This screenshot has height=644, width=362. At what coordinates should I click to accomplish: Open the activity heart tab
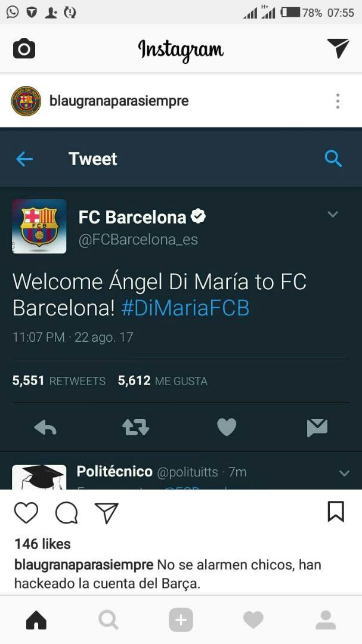[x=253, y=620]
